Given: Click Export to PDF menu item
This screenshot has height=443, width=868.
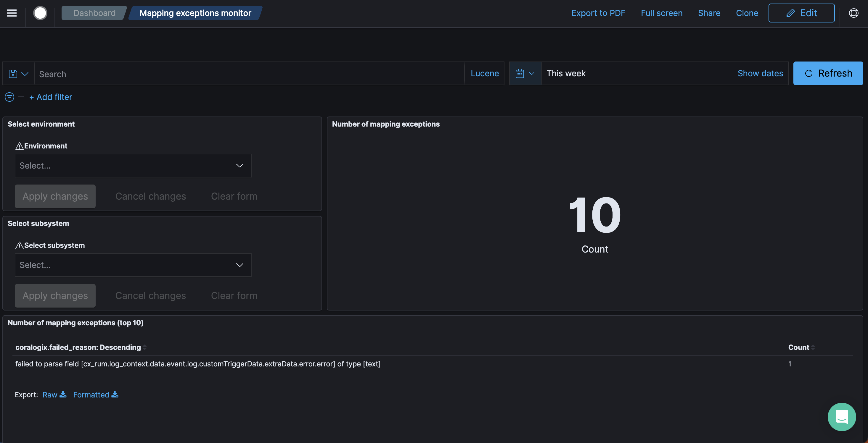Looking at the screenshot, I should coord(598,13).
